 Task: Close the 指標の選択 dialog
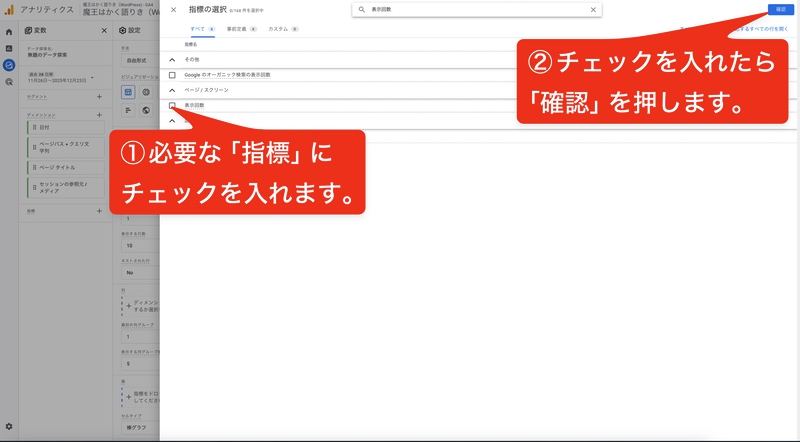coord(173,10)
